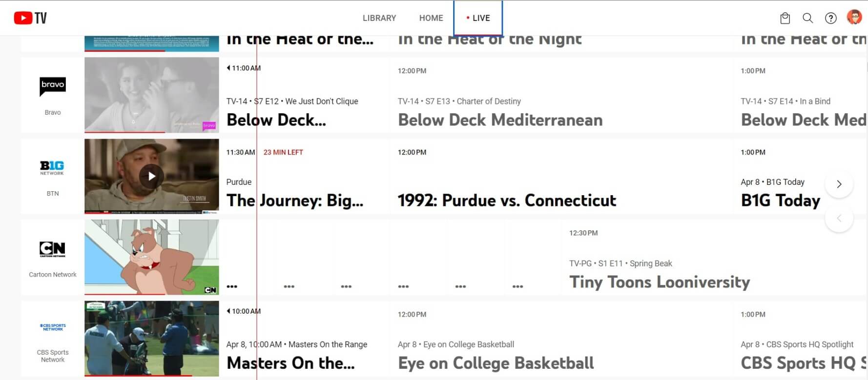Select the Bravo channel logo
Viewport: 868px width, 380px height.
tap(53, 87)
